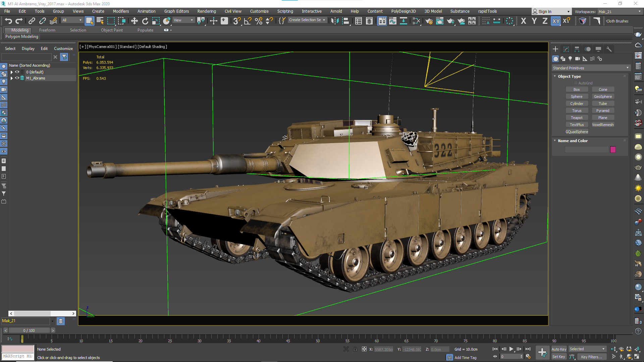Play the animation

(511, 349)
